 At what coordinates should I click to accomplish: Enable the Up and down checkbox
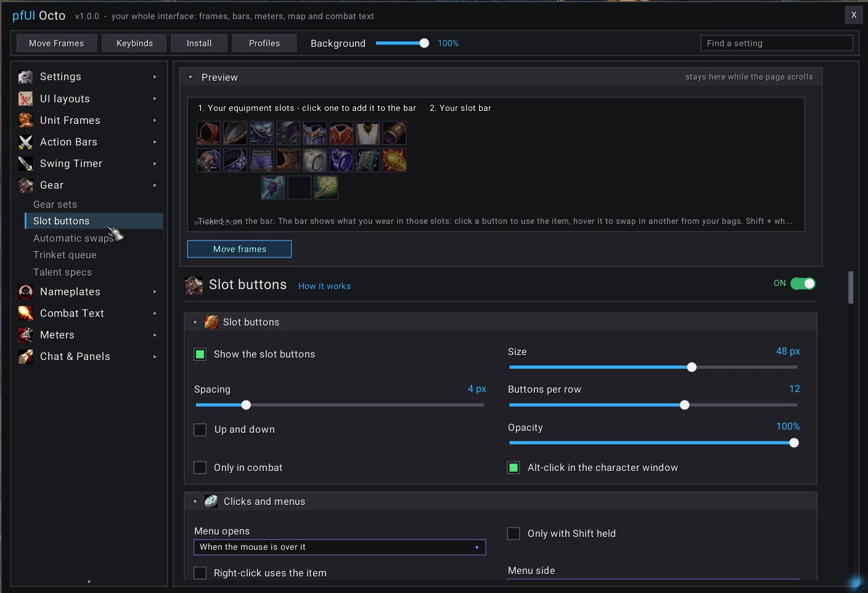pyautogui.click(x=200, y=430)
